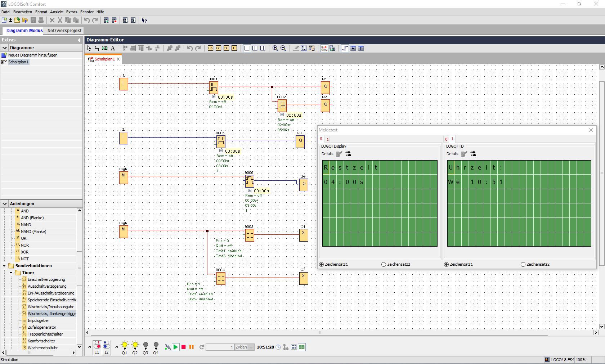Image resolution: width=605 pixels, height=364 pixels.
Task: Select Treppenlichtschalter in the timer list
Action: 45,334
